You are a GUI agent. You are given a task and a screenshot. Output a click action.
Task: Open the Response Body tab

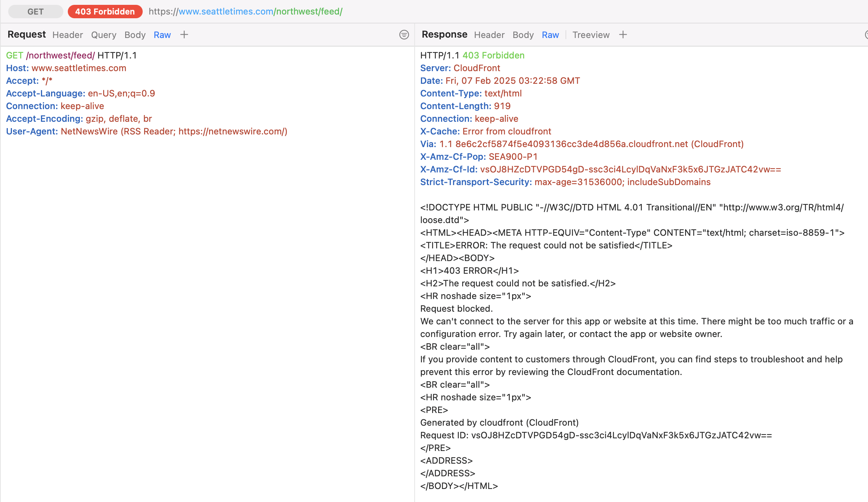click(523, 35)
